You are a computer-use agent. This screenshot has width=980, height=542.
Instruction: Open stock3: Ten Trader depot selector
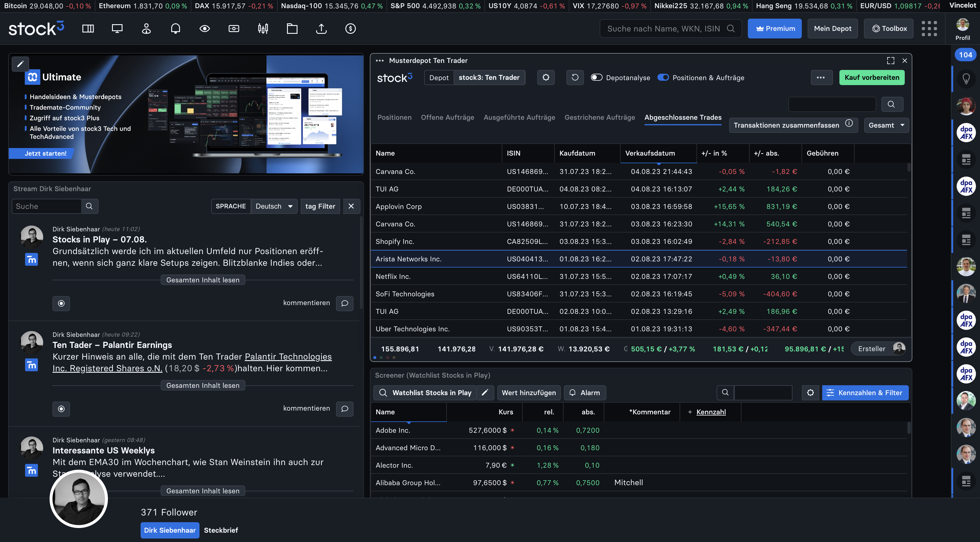coord(489,78)
